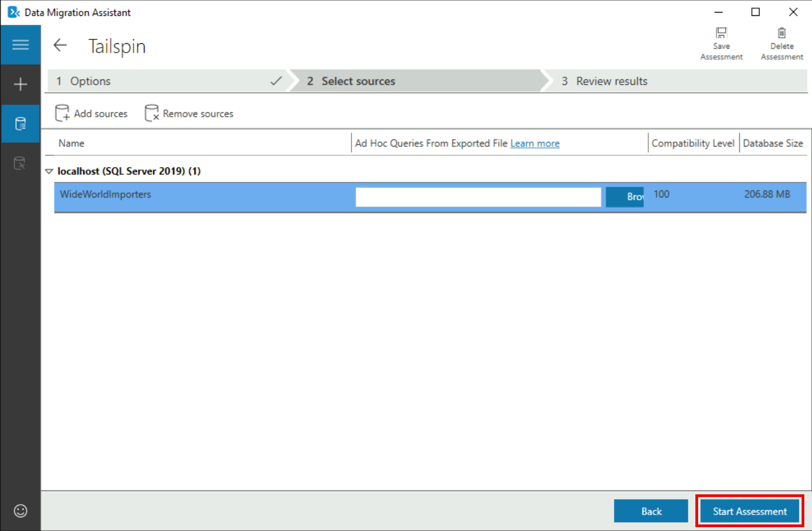Click the smiley feedback icon
This screenshot has height=531, width=812.
(20, 511)
